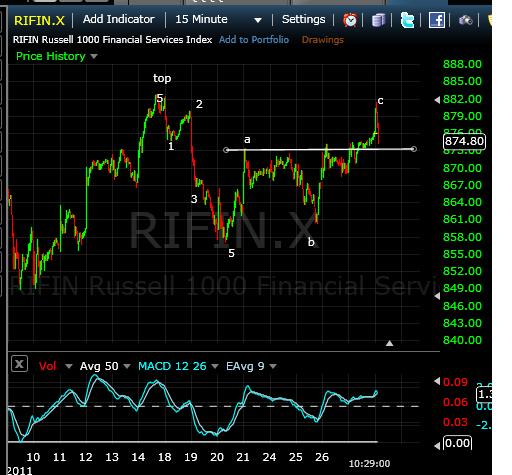The image size is (512, 475).
Task: Click date label 10 on time axis
Action: tap(33, 457)
